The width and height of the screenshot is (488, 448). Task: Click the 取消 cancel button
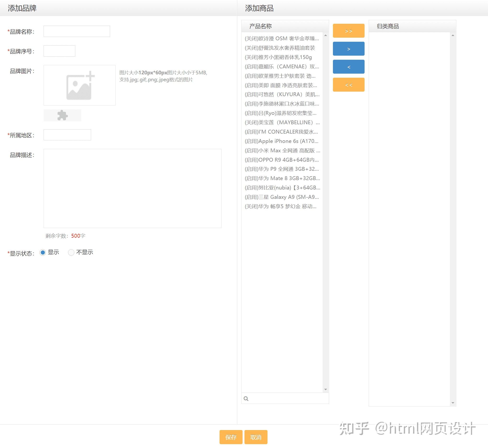(x=256, y=437)
